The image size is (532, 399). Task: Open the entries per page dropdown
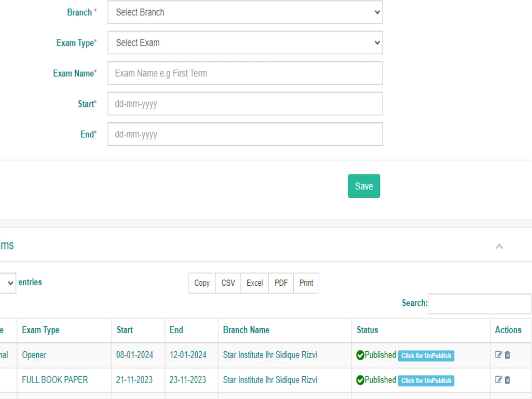tap(5, 282)
